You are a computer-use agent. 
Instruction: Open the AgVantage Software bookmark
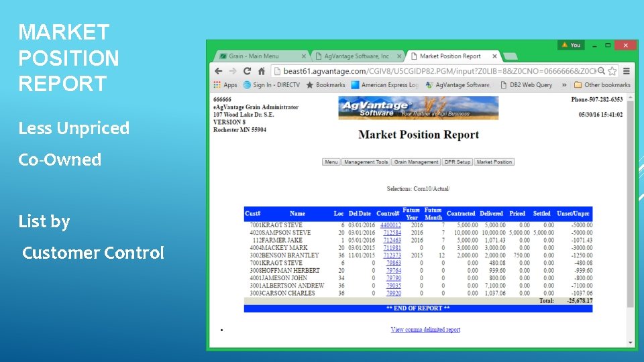coord(458,85)
